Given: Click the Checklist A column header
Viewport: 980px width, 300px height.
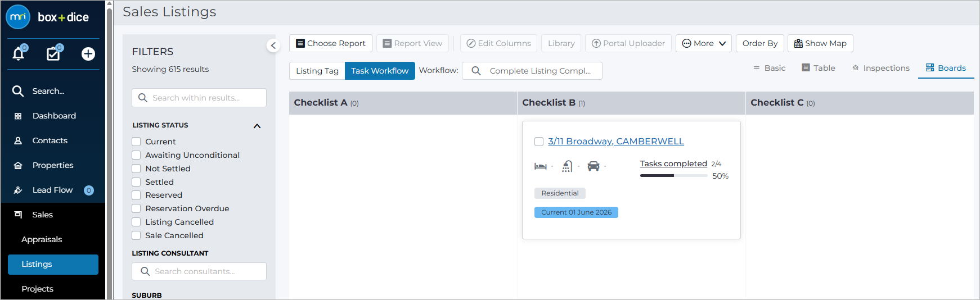Looking at the screenshot, I should click(403, 103).
